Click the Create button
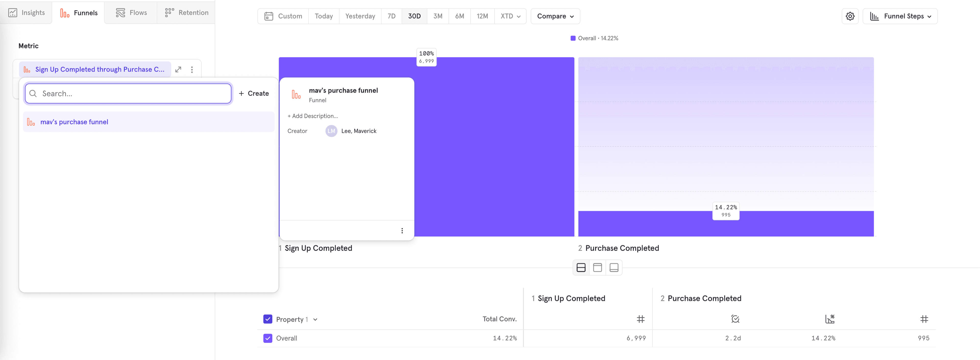 [x=253, y=93]
